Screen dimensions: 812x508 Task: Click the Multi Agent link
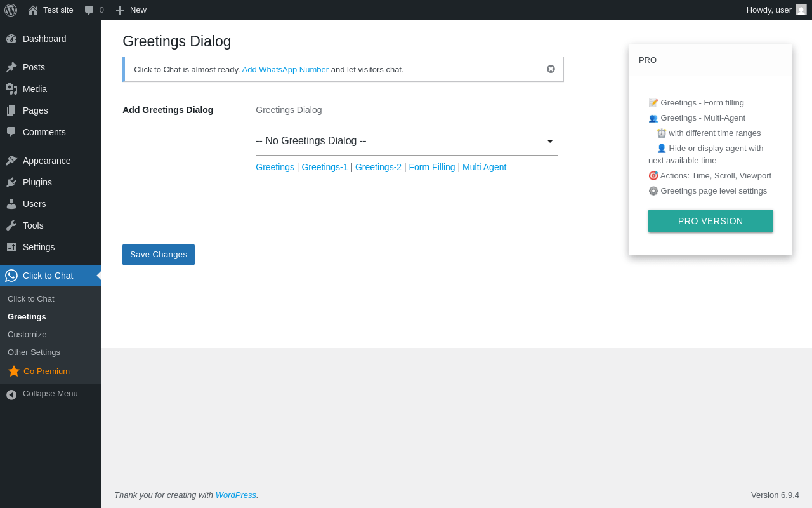coord(484,167)
